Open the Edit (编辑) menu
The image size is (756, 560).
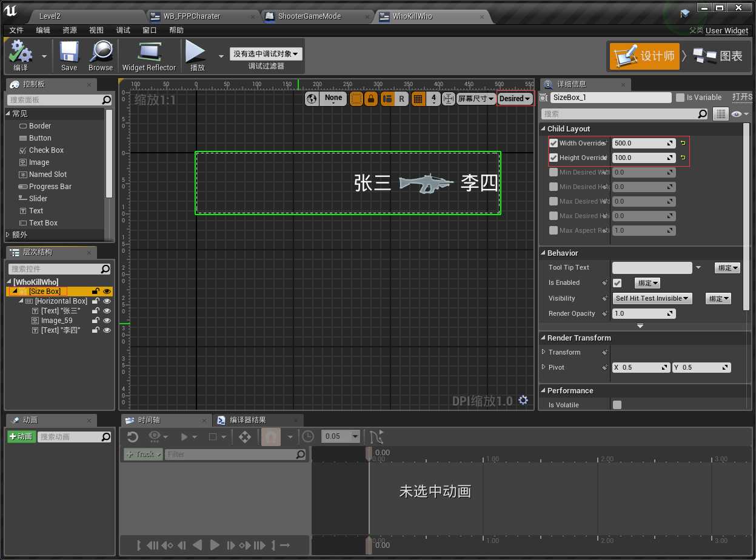[x=43, y=30]
